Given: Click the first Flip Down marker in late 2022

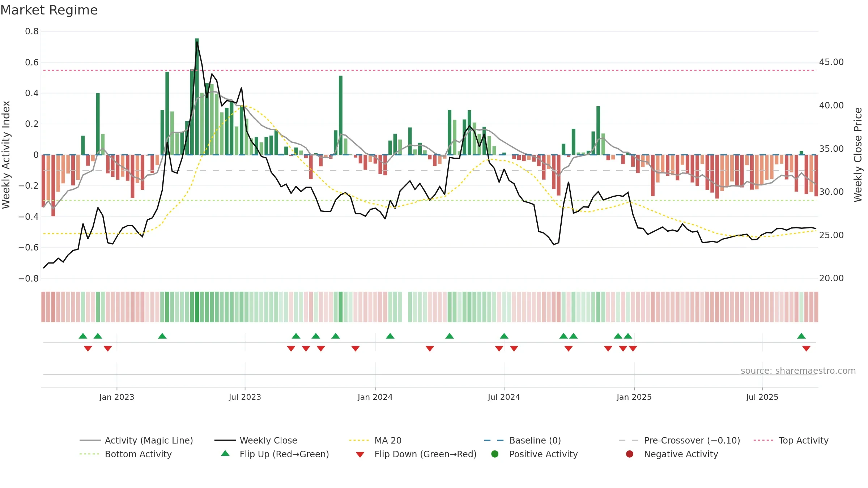Looking at the screenshot, I should (88, 348).
